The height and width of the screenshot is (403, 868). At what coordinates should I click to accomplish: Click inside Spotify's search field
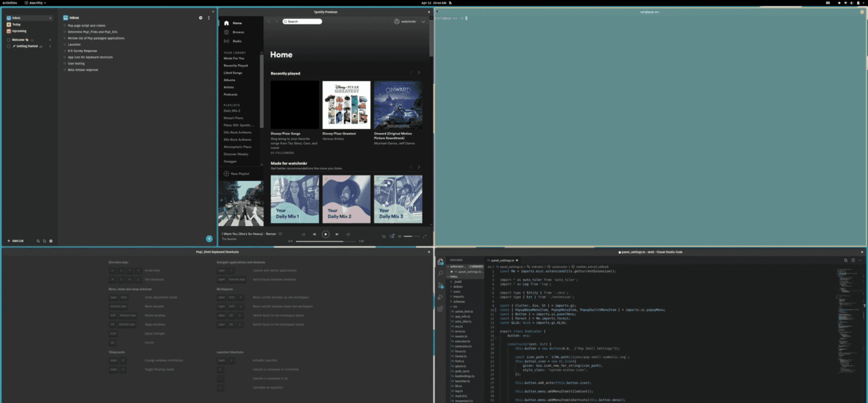[302, 21]
